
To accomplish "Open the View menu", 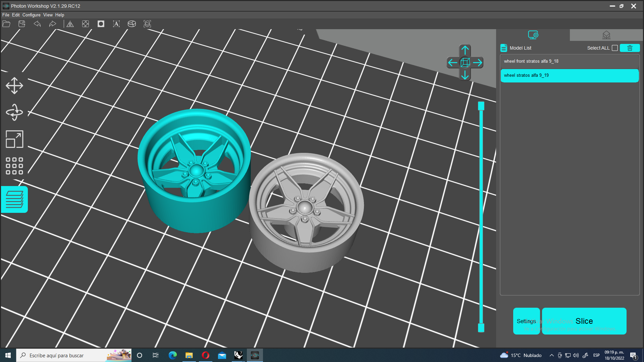I will tap(48, 15).
